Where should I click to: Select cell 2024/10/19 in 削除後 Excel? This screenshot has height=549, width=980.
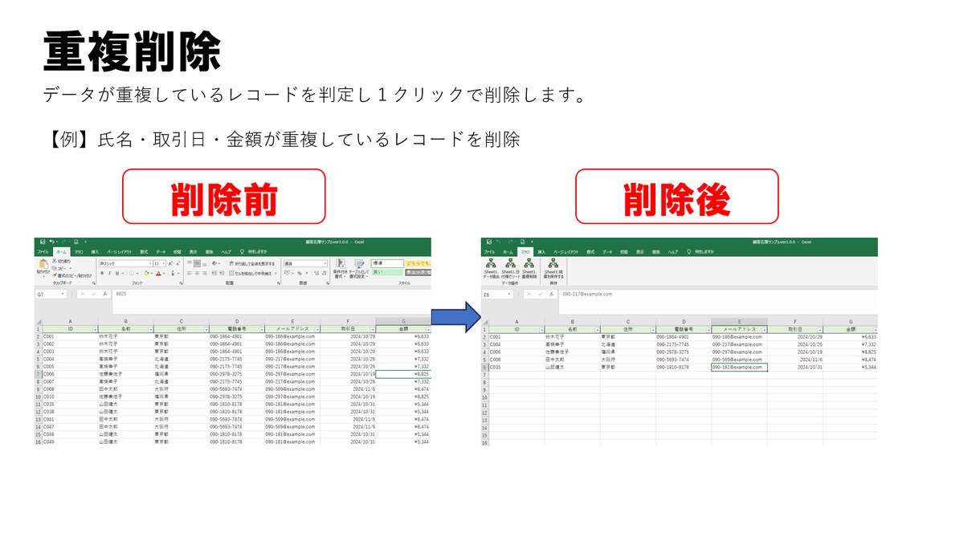795,352
